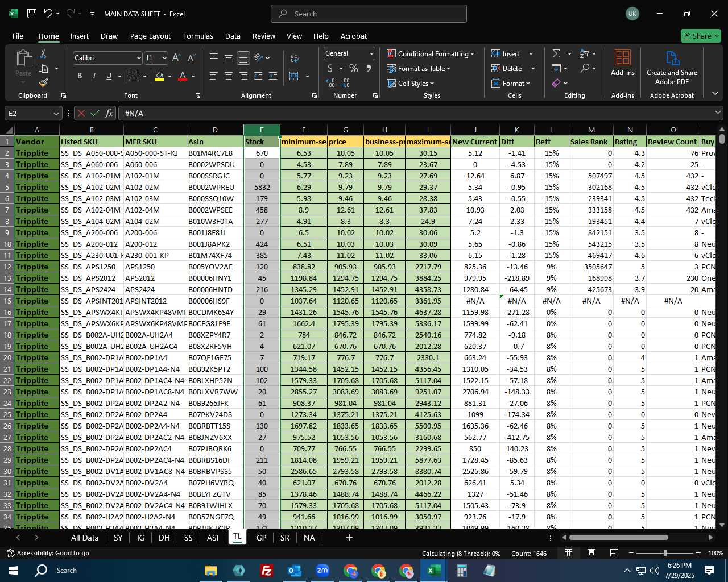Click the Add-ins icon

(623, 63)
